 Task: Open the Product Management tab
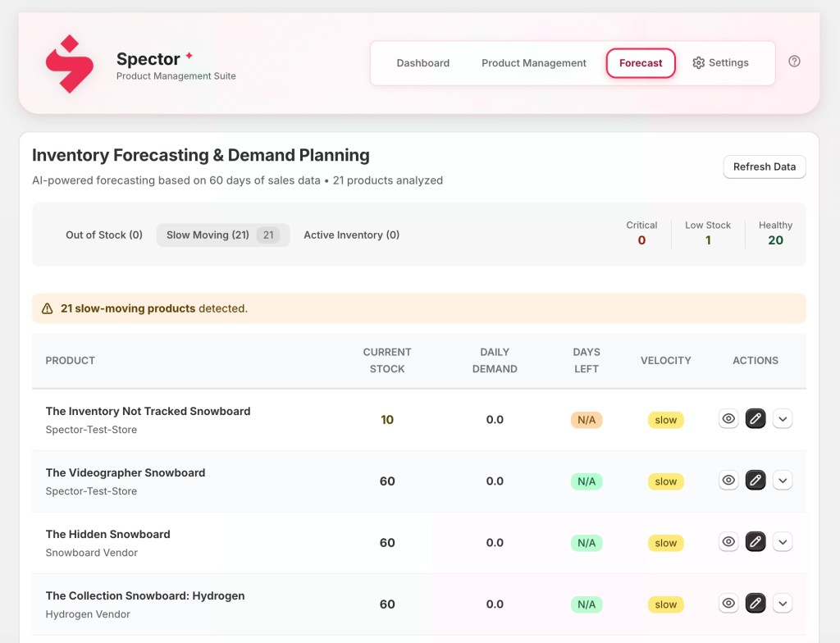pyautogui.click(x=534, y=63)
